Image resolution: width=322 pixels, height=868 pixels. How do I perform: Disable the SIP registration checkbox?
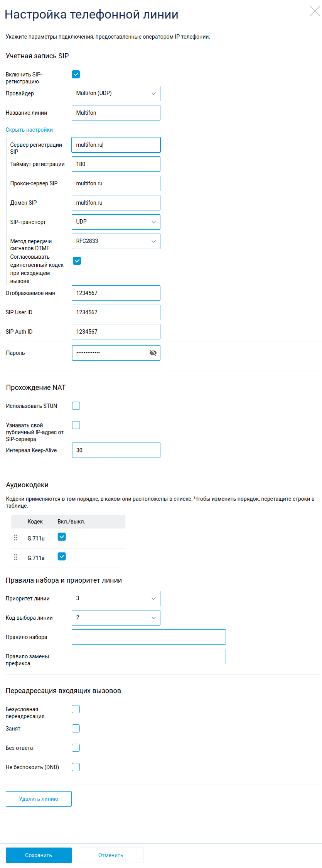pos(76,75)
